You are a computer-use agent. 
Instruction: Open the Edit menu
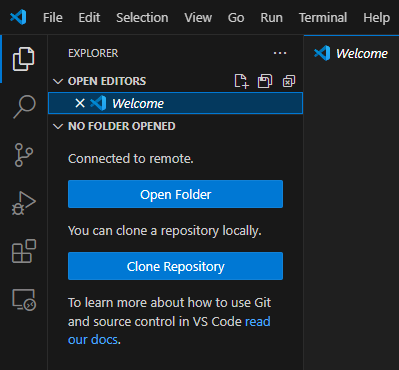pos(89,17)
